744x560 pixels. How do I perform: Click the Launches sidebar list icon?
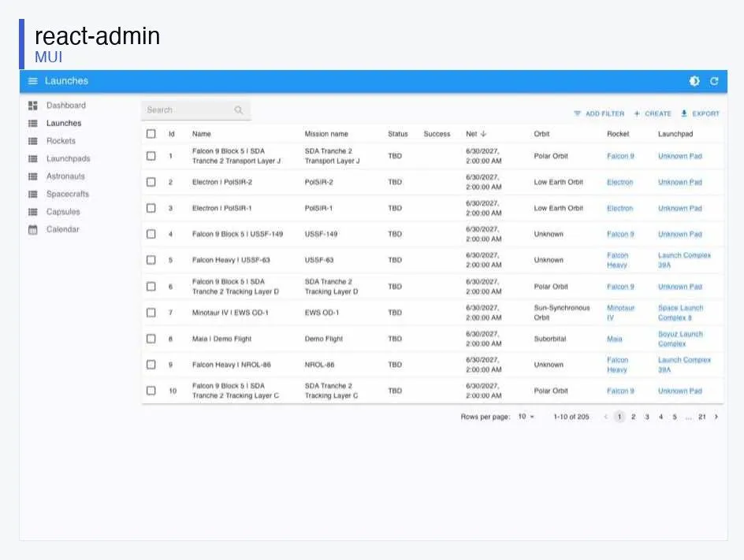[33, 124]
